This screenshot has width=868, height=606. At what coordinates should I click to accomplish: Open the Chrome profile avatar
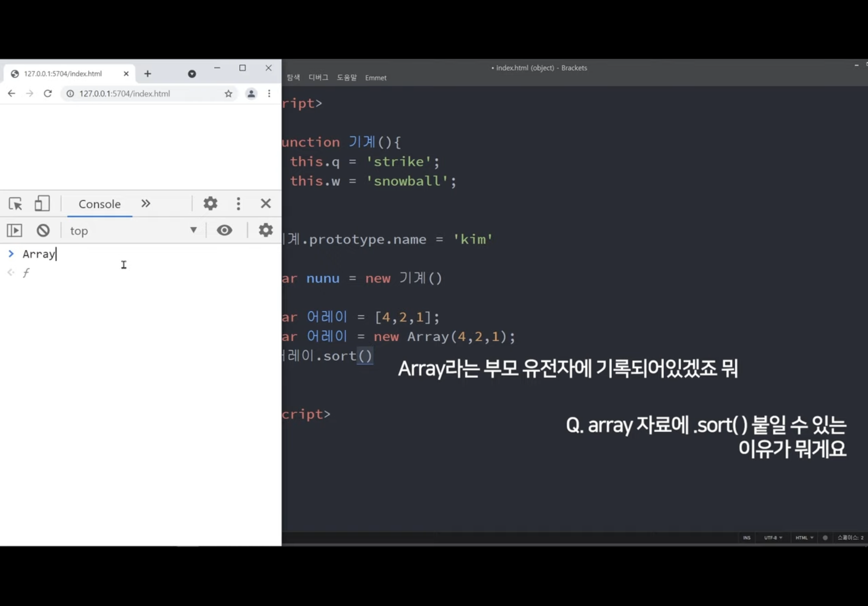pos(251,93)
